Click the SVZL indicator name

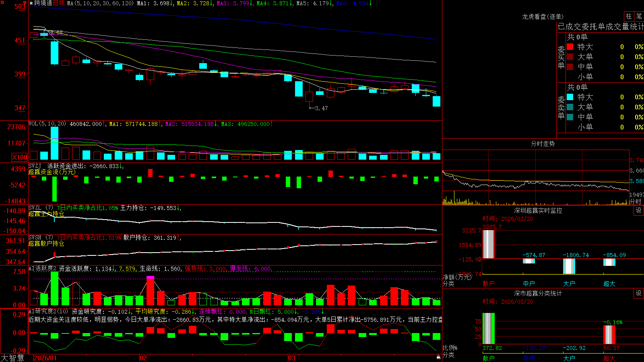35,208
